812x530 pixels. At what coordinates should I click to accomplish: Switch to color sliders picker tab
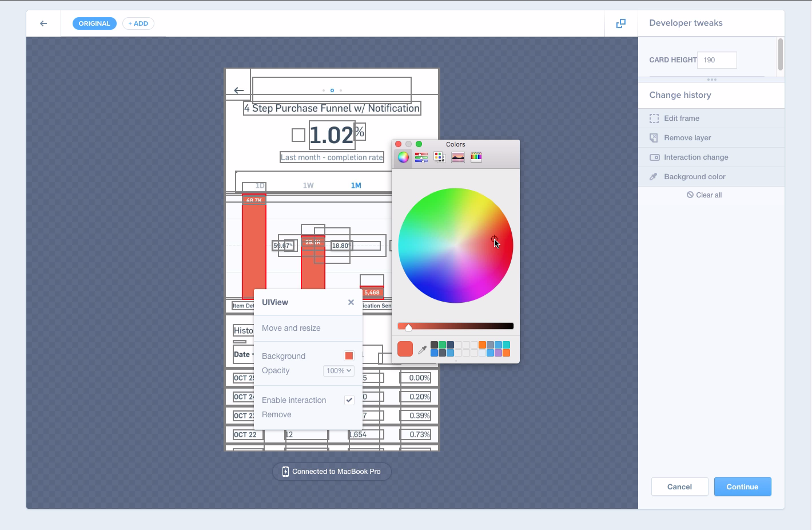point(421,157)
